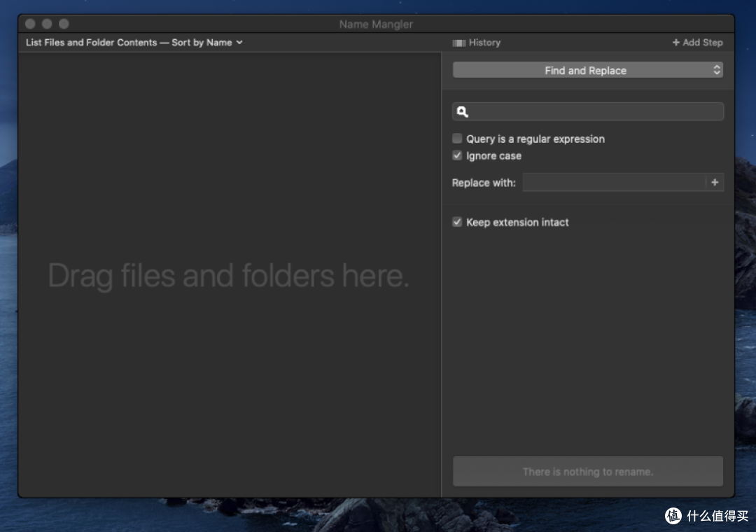Open the History view
The height and width of the screenshot is (532, 756).
[x=477, y=43]
